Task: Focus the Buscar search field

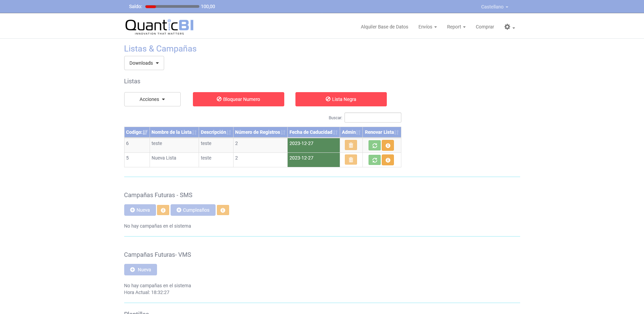Action: [x=373, y=118]
